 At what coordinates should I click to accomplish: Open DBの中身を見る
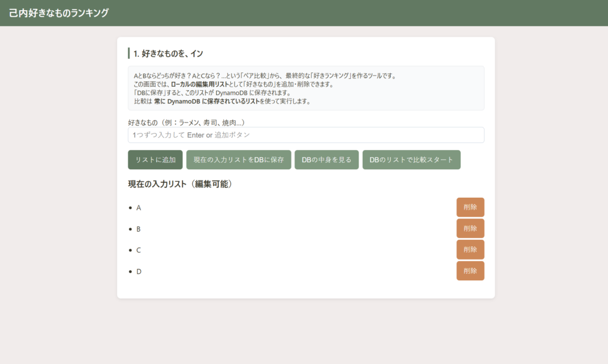327,160
